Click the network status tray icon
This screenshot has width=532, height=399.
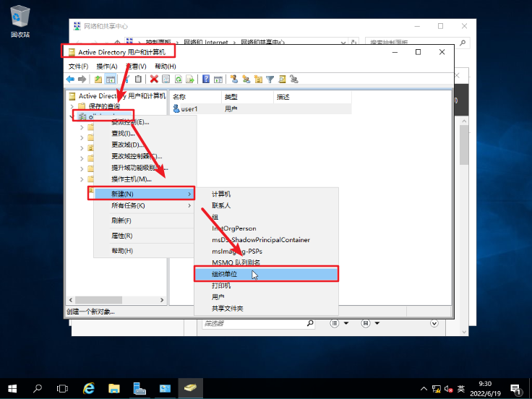(x=437, y=389)
